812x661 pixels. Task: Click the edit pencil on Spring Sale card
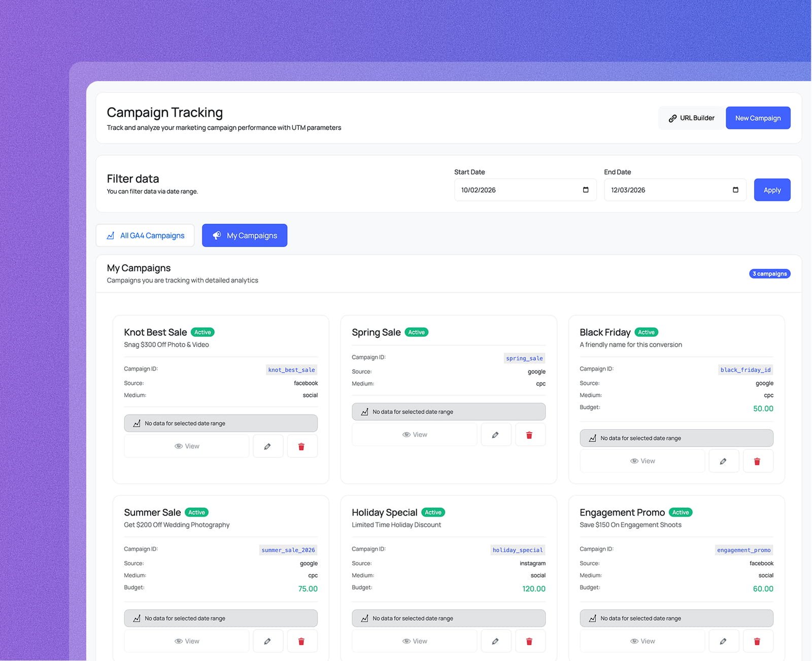[x=495, y=435]
